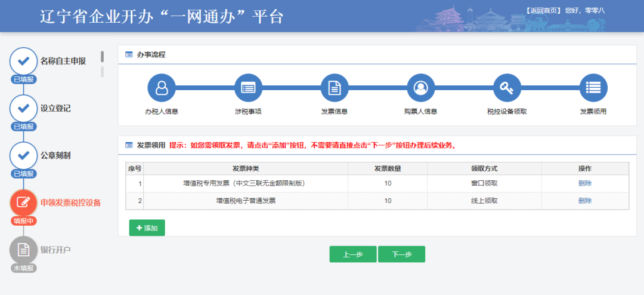Click the 您好，零零八 user greeting
Viewport: 644px width, 295px height.
[585, 11]
